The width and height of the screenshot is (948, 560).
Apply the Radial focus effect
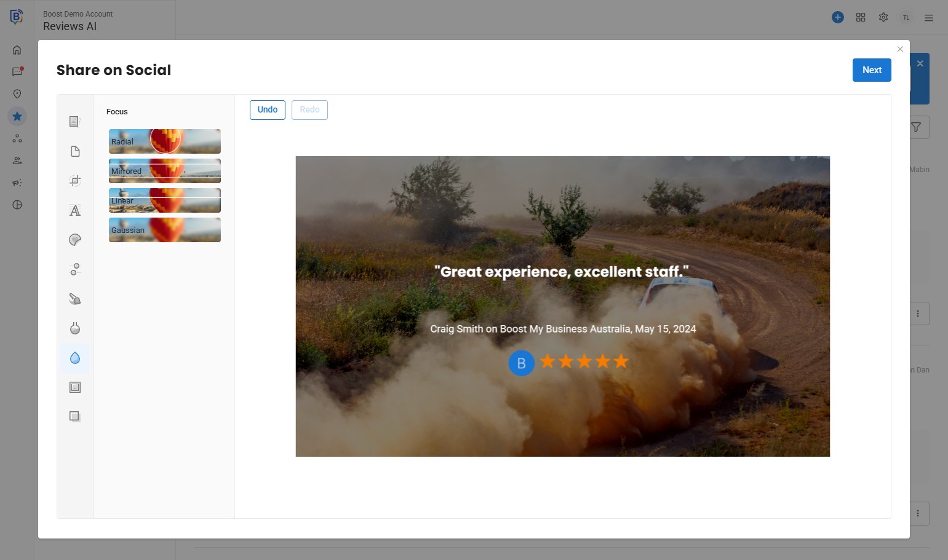[x=164, y=141]
